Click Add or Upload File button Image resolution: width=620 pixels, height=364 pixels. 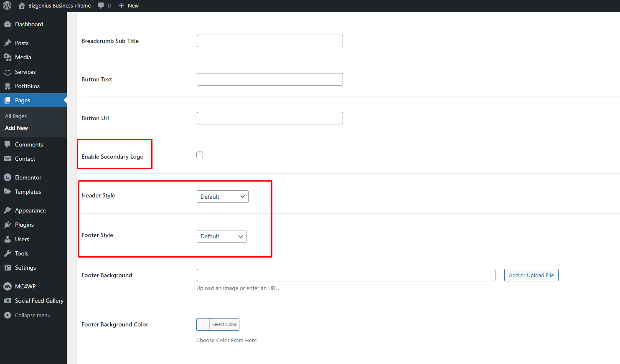531,275
